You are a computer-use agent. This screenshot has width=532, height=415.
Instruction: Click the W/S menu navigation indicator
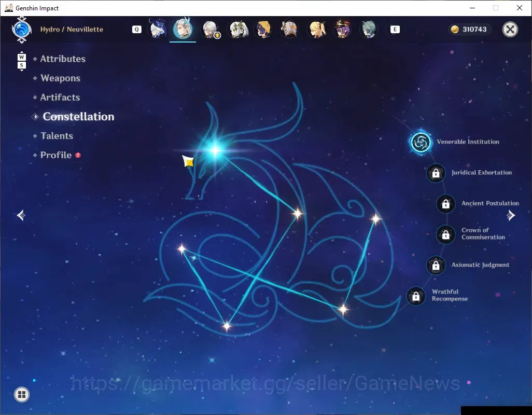21,61
